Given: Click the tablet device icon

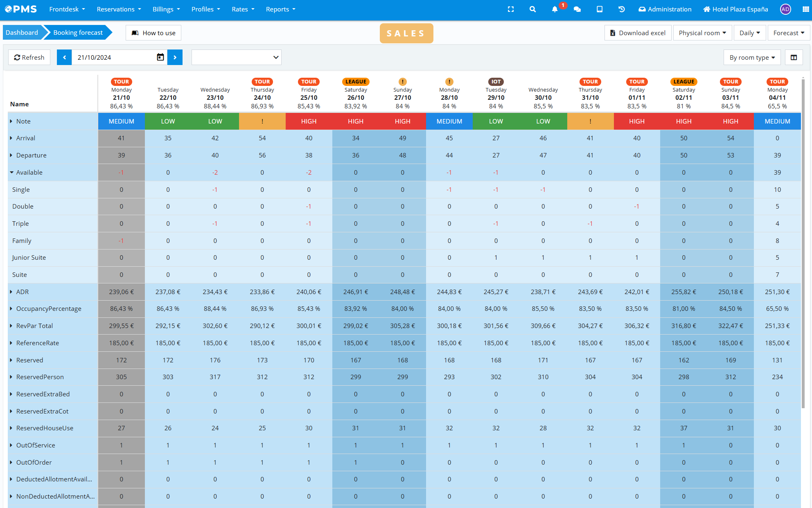Looking at the screenshot, I should (600, 9).
